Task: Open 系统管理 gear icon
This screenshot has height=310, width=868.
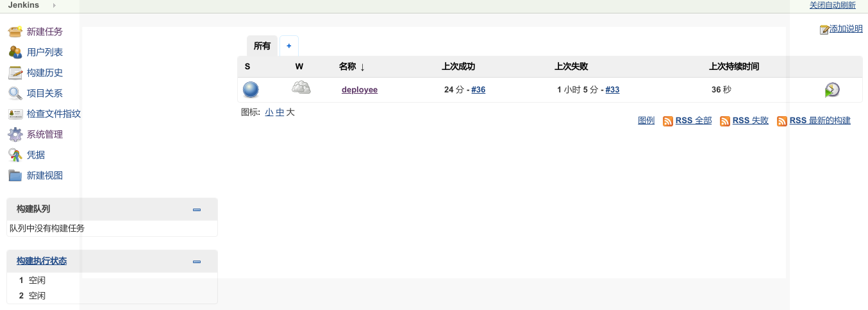Action: click(x=15, y=134)
